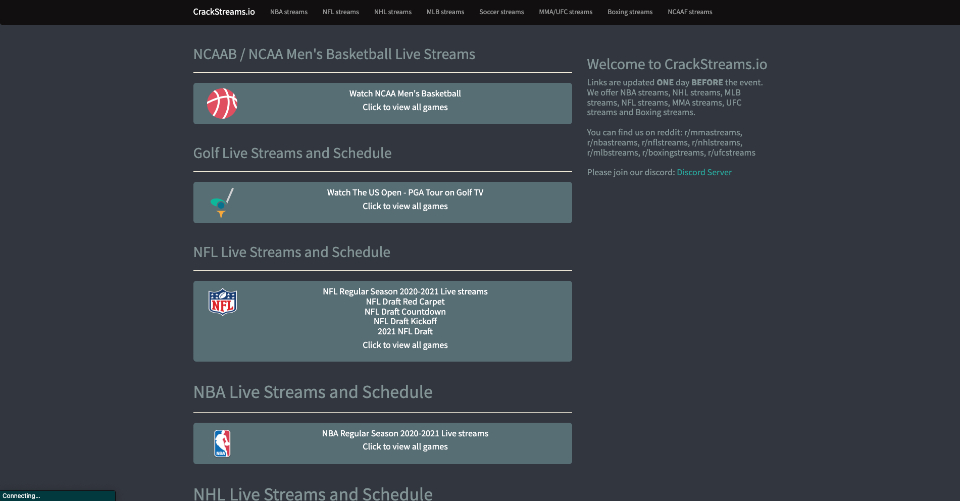Click the NFL Live Streams and Schedule heading

coord(292,252)
